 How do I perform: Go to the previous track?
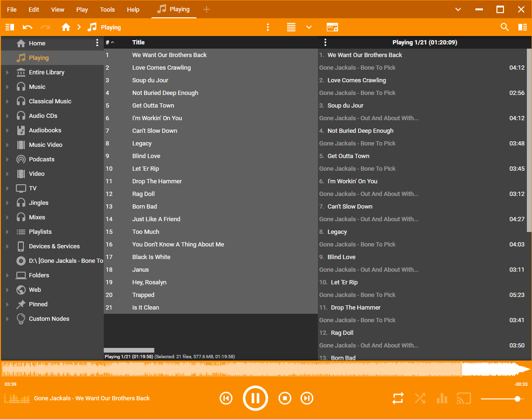[226, 398]
